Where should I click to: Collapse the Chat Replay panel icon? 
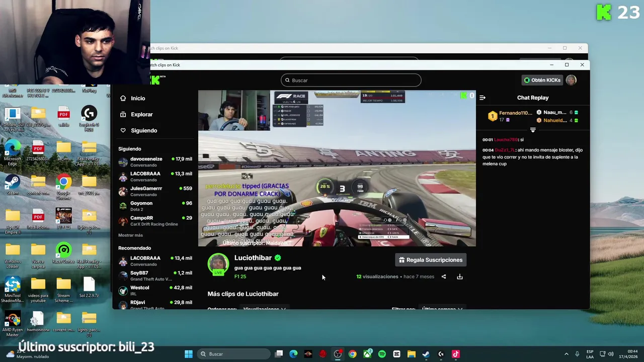tap(482, 98)
